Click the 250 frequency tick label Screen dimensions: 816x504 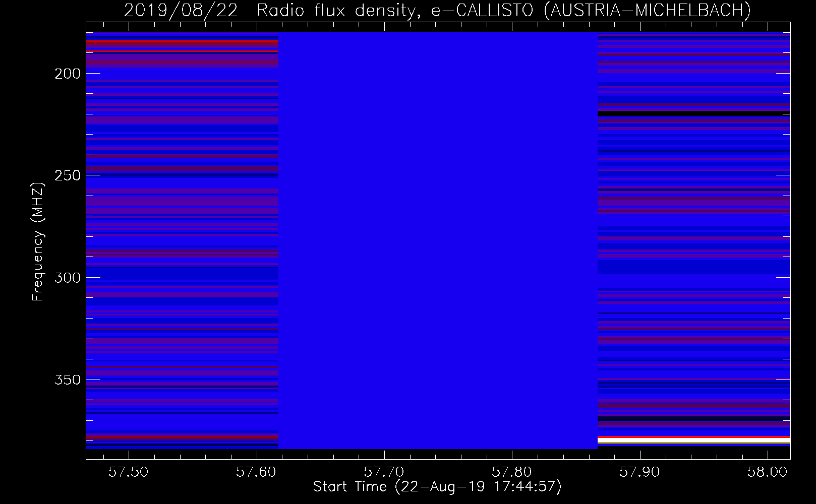click(x=68, y=176)
